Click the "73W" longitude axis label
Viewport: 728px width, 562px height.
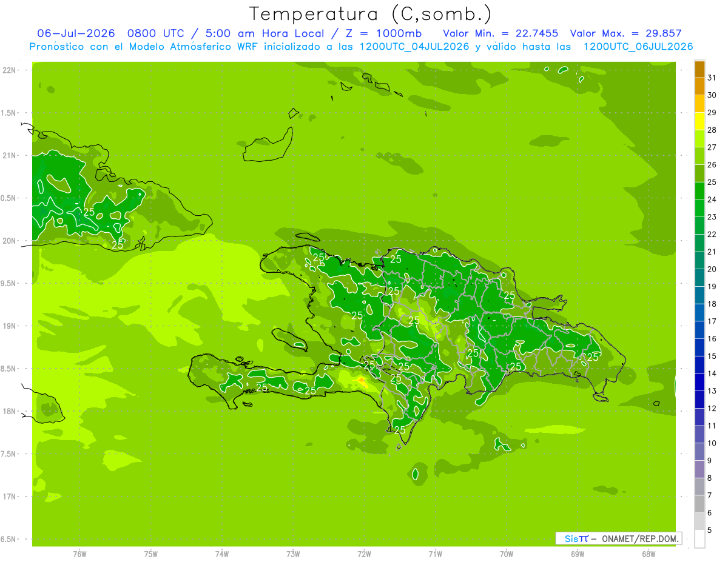293,554
